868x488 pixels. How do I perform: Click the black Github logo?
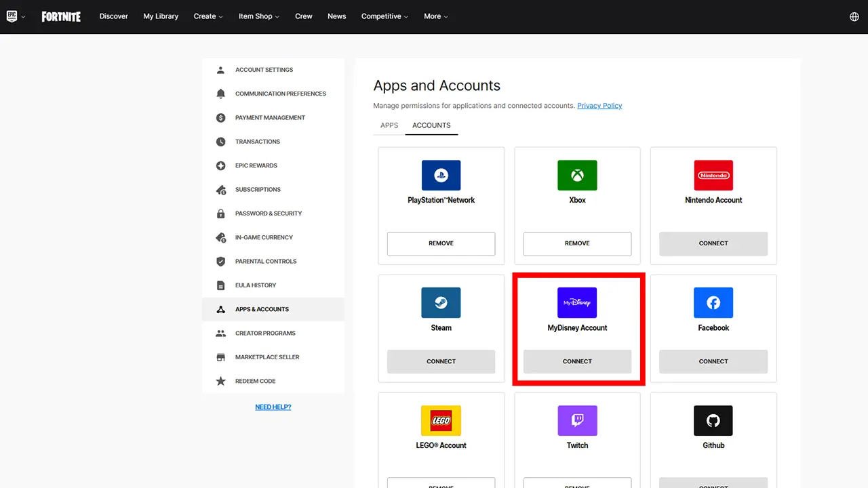[x=713, y=421]
